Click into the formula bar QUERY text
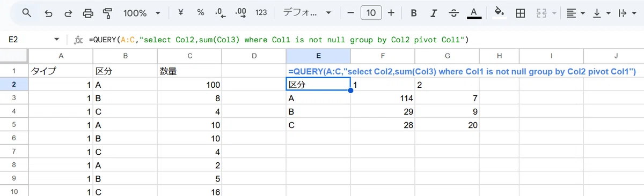 (x=279, y=40)
